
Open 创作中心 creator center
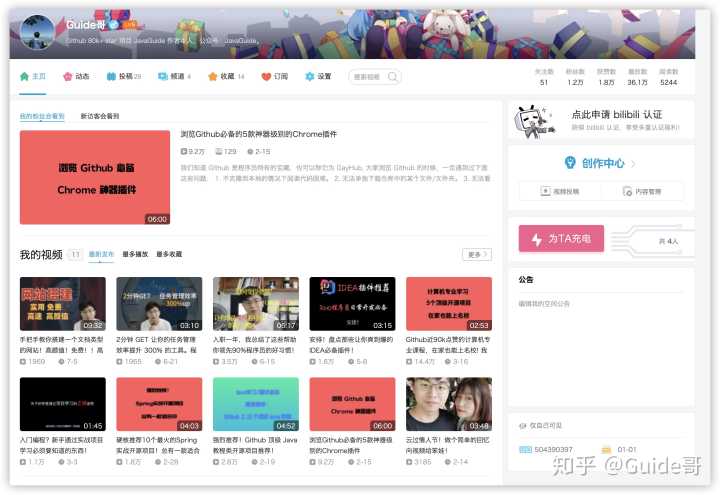[x=601, y=163]
